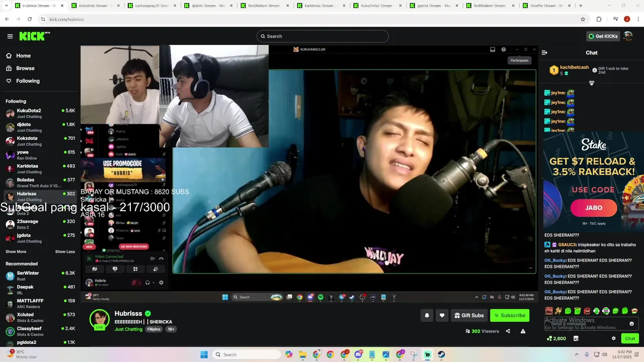Click Show Less in Following list
Viewport: 644px width, 362px height.
tap(65, 251)
